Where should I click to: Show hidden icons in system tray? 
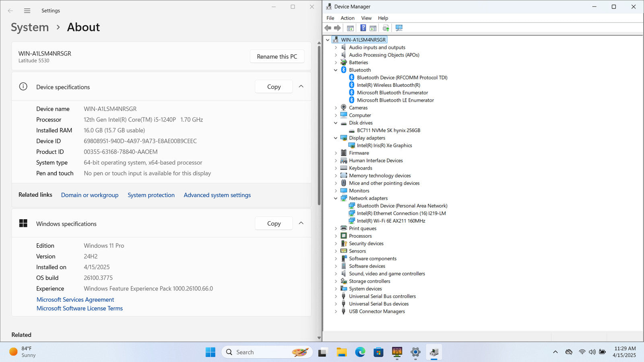coord(555,352)
